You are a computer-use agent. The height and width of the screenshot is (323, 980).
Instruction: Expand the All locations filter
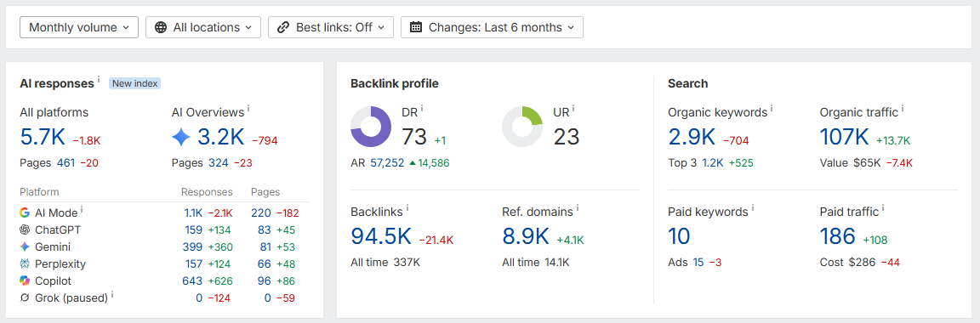click(203, 27)
